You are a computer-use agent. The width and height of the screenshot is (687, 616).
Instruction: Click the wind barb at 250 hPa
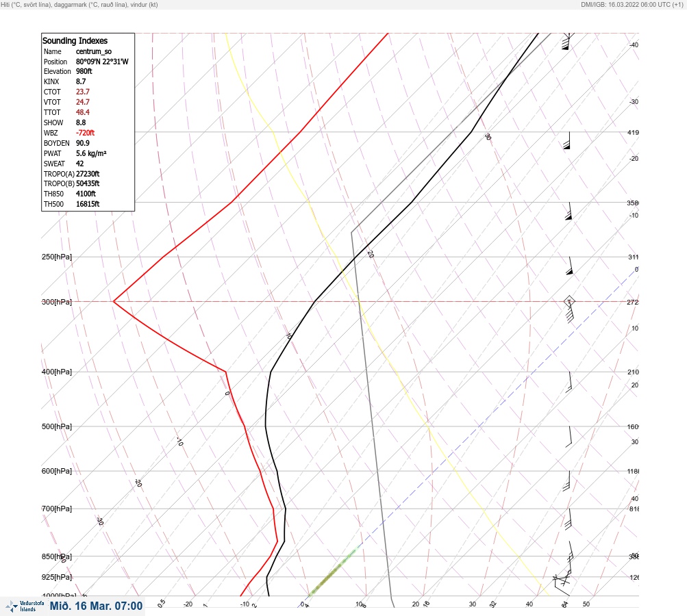[x=570, y=266]
